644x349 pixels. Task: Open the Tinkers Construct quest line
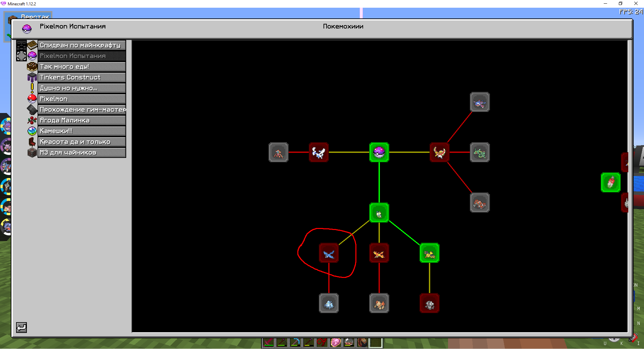pyautogui.click(x=82, y=77)
